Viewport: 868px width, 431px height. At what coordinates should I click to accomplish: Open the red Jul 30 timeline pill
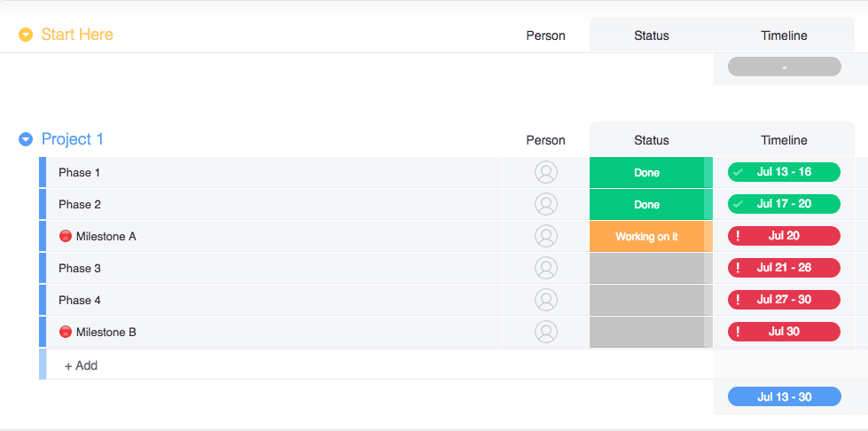784,332
